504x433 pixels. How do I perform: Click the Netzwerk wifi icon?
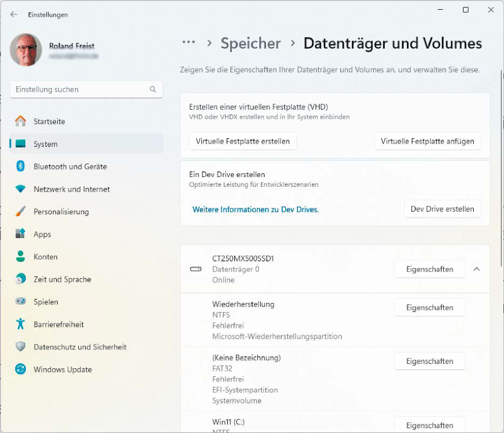[x=21, y=189]
